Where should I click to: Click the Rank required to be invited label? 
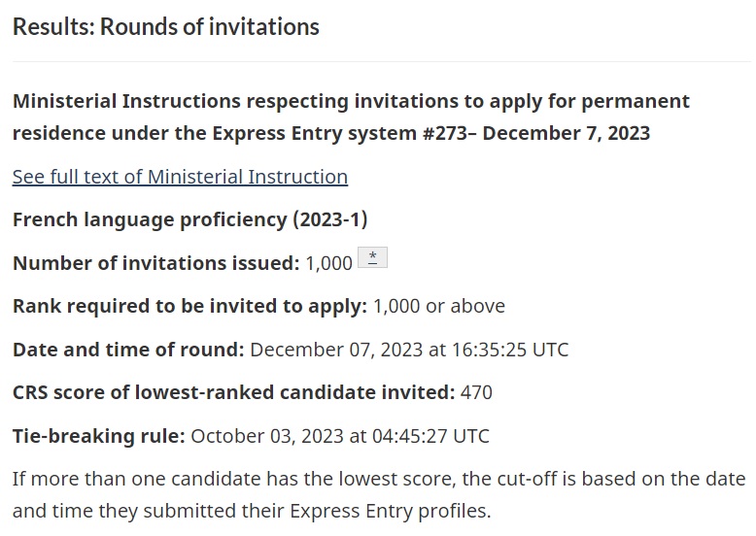coord(189,306)
